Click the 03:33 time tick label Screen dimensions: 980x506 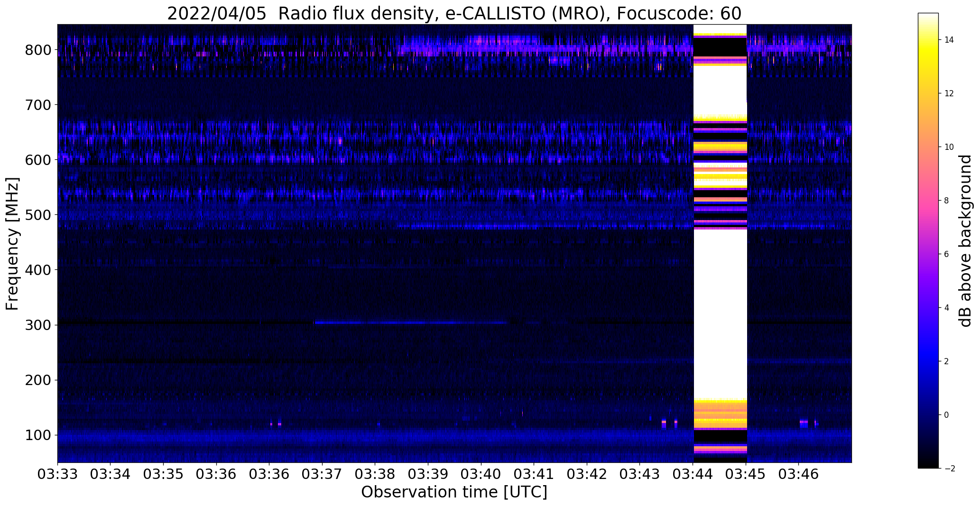click(x=57, y=473)
